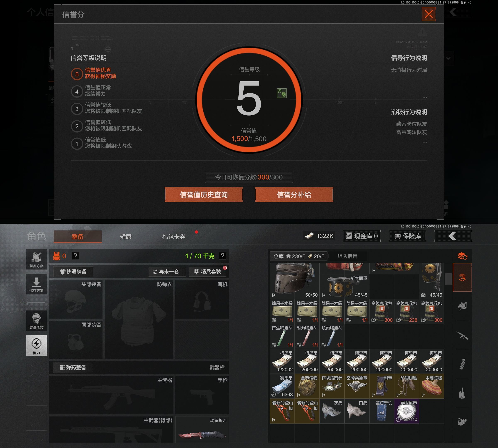Filter stash by magazines icon
Screen dimensions: 498x448
tap(462, 364)
